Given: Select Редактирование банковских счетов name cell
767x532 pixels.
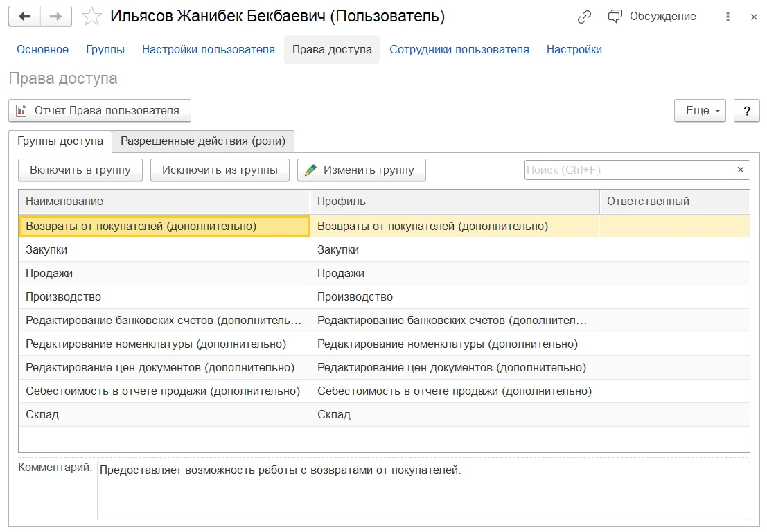Looking at the screenshot, I should point(164,320).
